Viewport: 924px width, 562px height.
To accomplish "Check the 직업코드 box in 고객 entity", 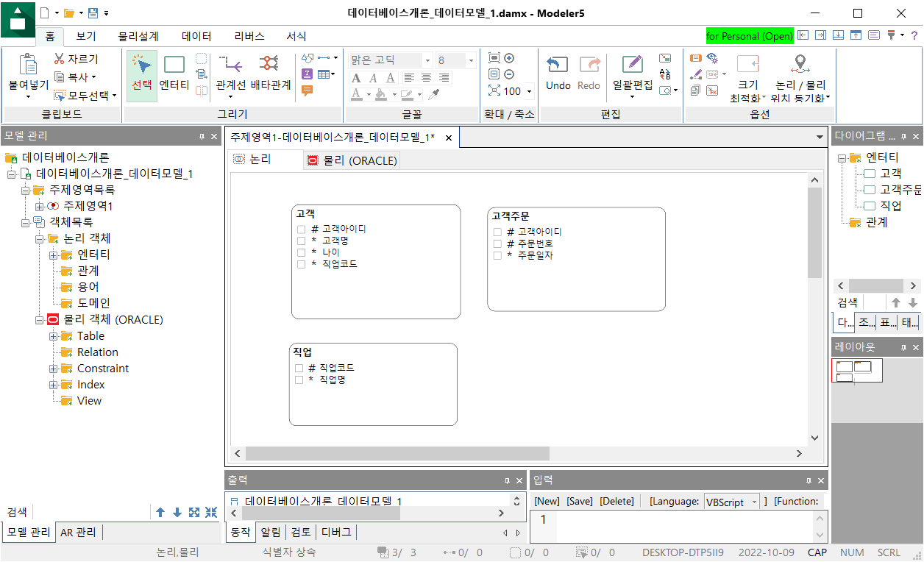I will [301, 264].
